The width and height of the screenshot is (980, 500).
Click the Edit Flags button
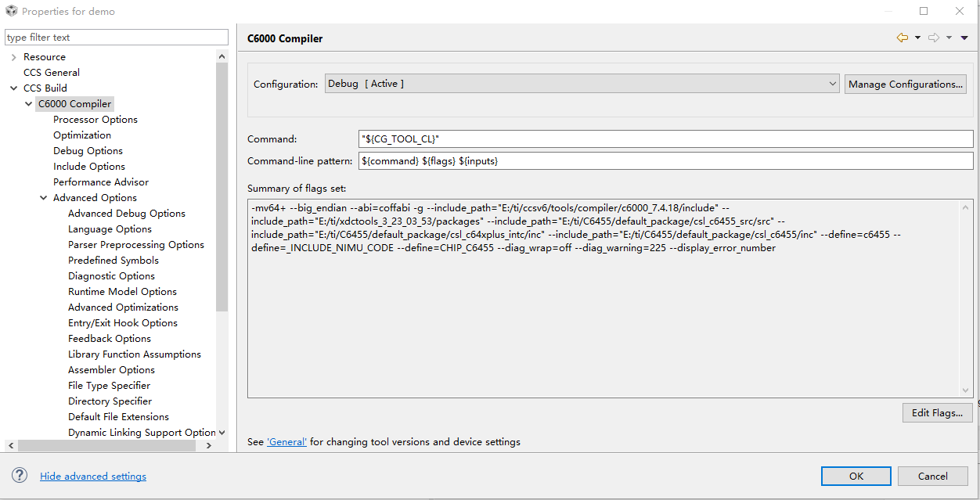(x=937, y=413)
